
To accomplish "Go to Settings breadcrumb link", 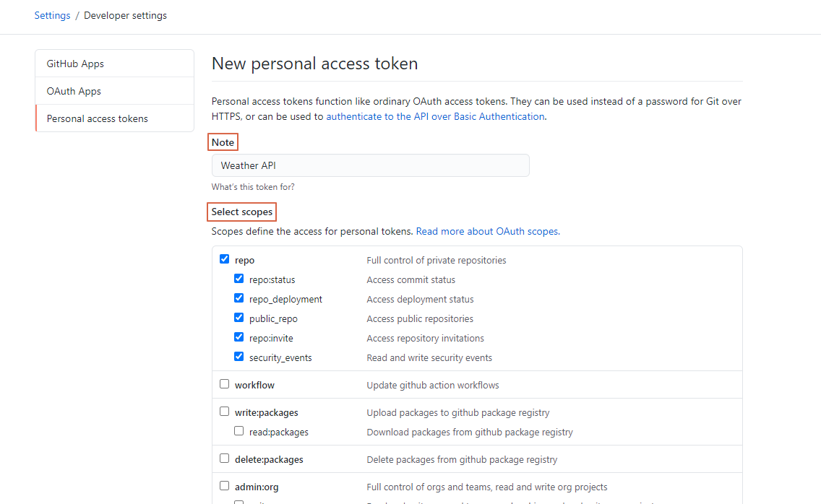I will tap(52, 16).
